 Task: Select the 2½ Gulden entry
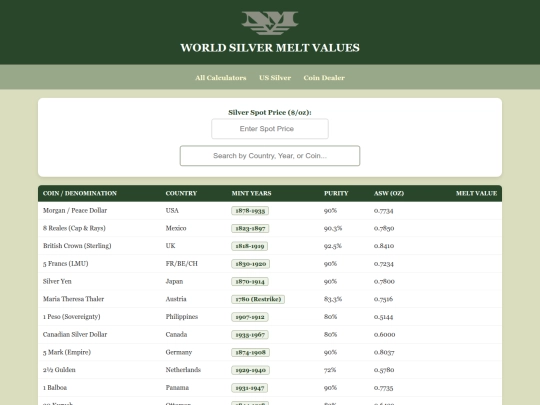59,370
